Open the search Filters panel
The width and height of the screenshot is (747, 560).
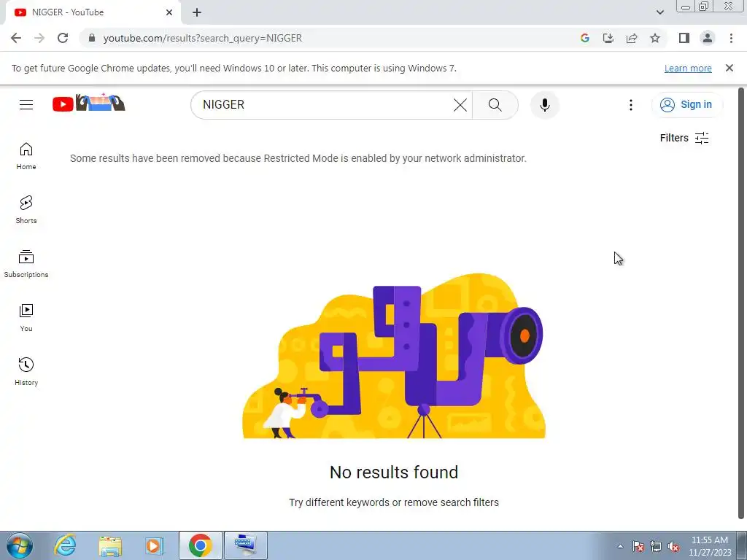[684, 138]
